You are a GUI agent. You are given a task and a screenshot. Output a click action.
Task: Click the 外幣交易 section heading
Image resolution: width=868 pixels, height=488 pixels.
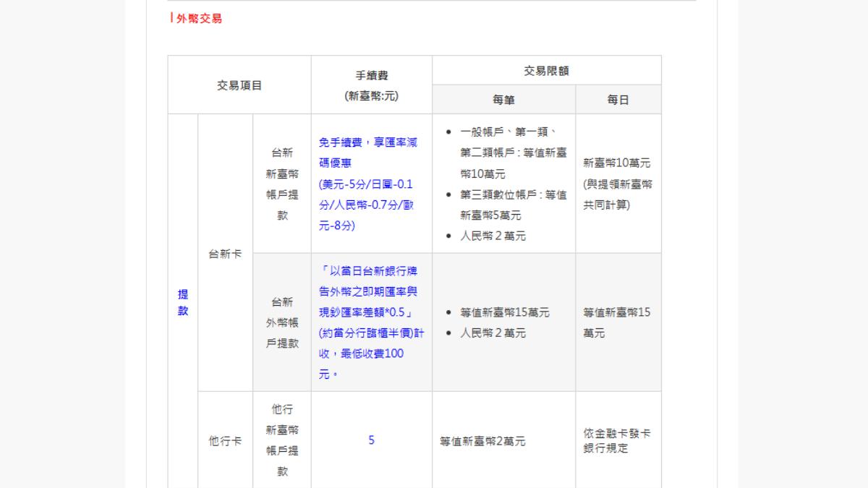(x=199, y=19)
